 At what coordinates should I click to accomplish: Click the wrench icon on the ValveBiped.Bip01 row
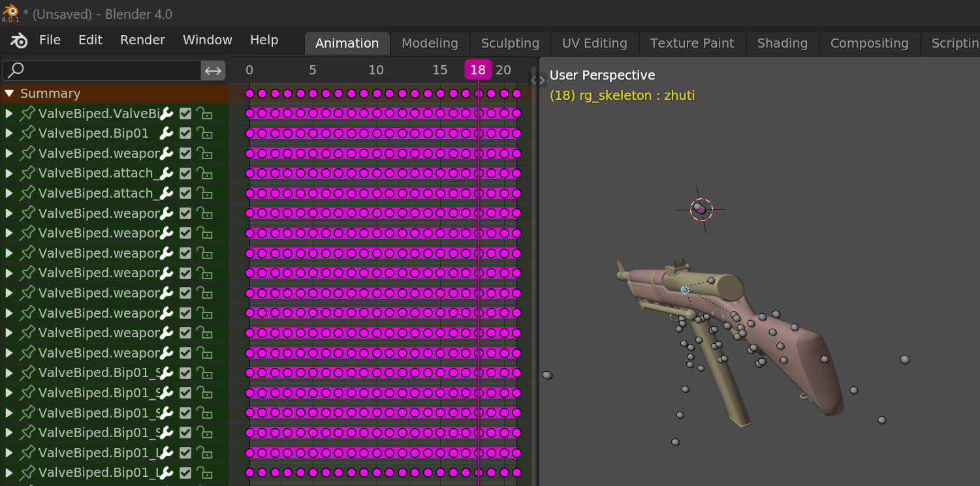166,134
